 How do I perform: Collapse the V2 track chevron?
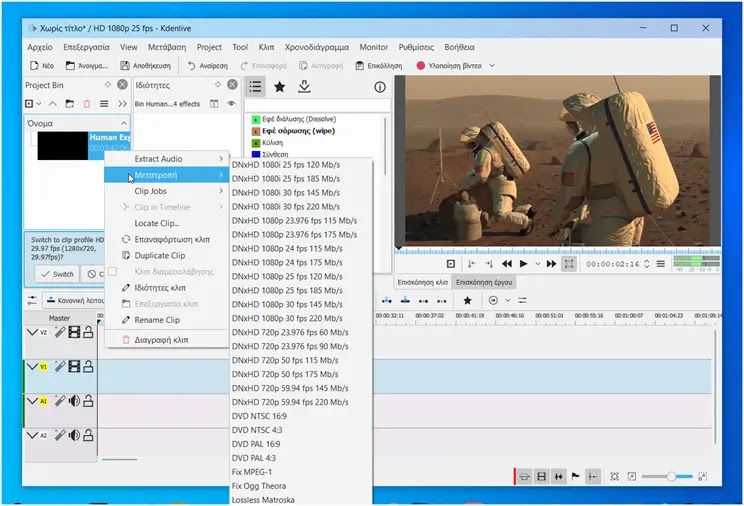click(x=32, y=332)
